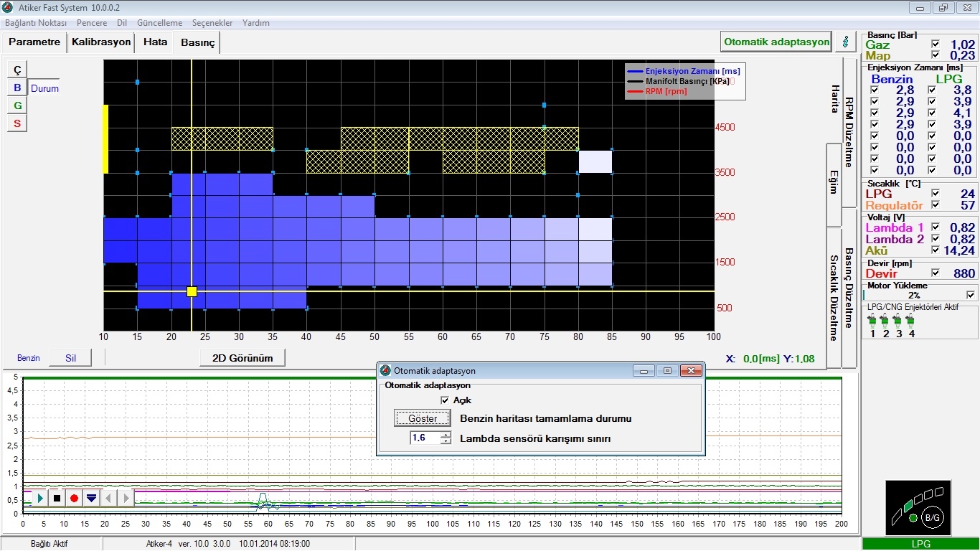Click the small icon beside Otomatik adaptasyon

coord(846,42)
